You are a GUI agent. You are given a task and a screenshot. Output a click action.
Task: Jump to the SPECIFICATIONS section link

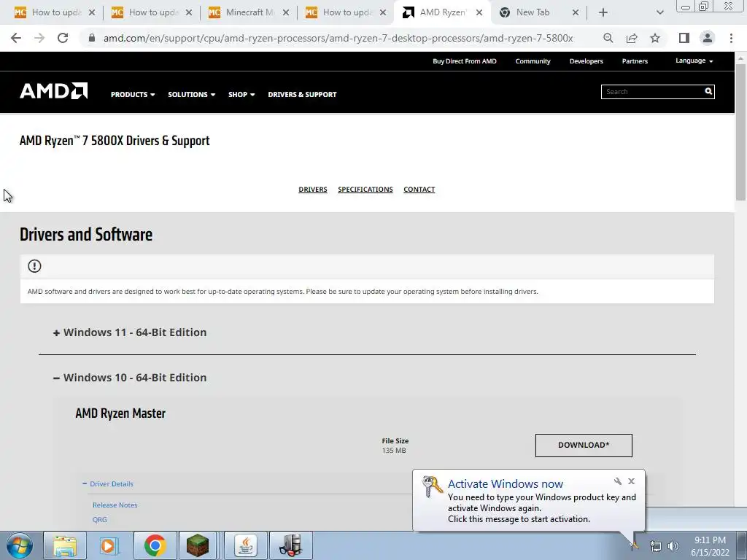tap(365, 190)
